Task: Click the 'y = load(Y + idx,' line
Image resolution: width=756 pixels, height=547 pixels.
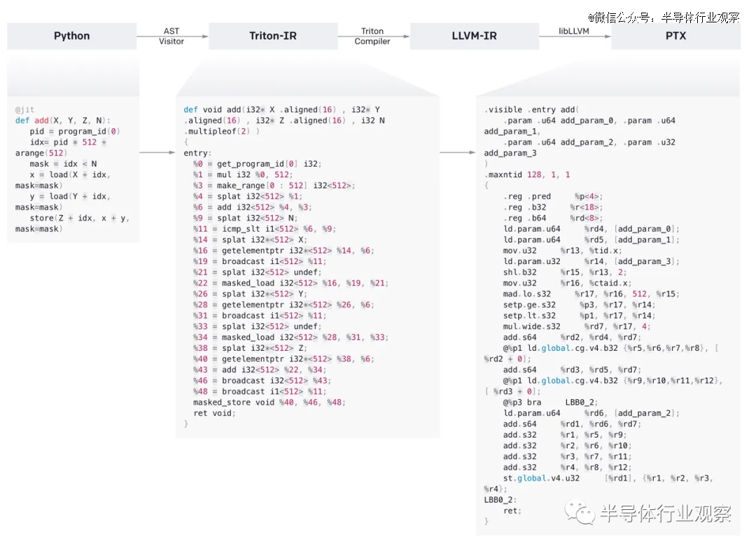Action: point(70,196)
